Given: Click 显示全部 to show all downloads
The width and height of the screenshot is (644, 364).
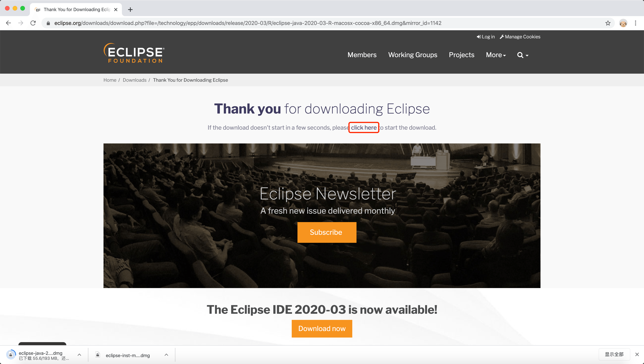Looking at the screenshot, I should (x=614, y=354).
